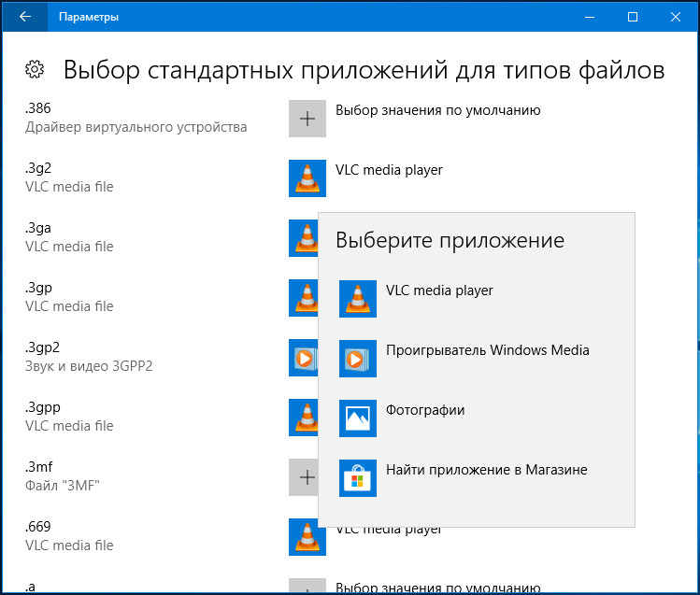Click the .3mf extension label

coord(39,467)
